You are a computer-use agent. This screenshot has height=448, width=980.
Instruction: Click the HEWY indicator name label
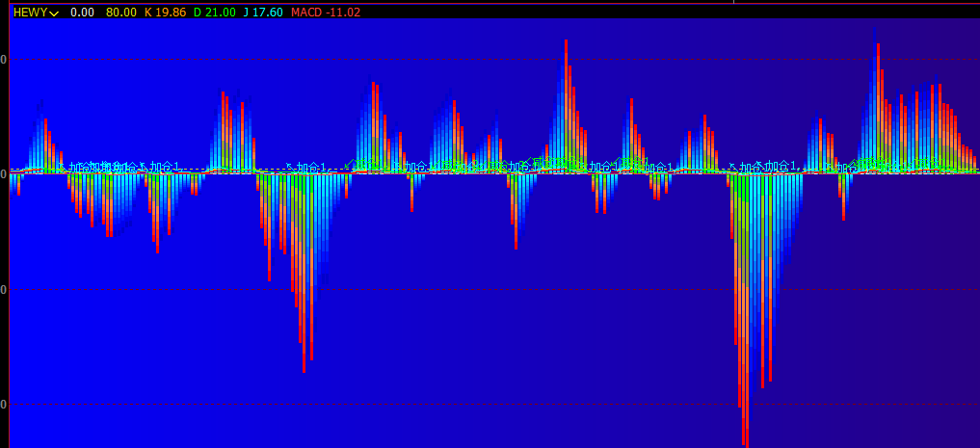click(30, 13)
